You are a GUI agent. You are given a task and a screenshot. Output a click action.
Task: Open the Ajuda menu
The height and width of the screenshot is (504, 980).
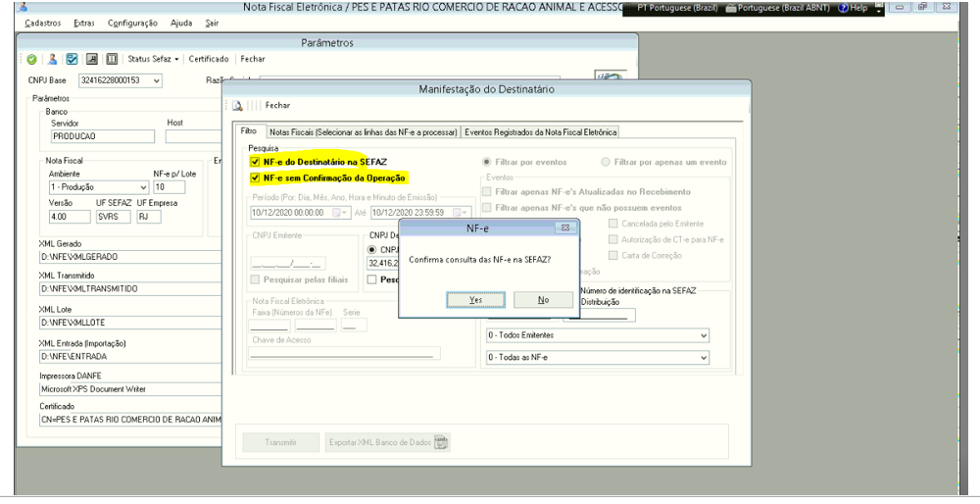click(181, 24)
